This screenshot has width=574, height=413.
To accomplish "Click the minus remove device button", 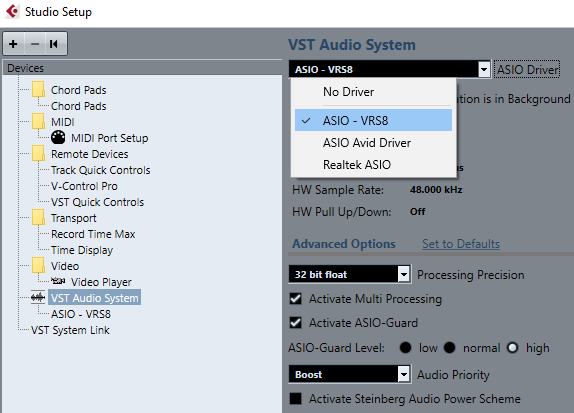I will coord(35,44).
